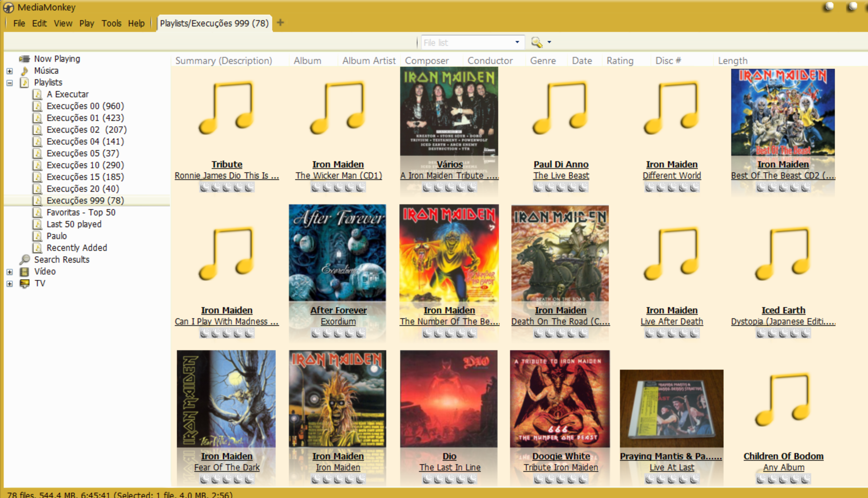Select The Number Of The Beast album cover
868x498 pixels.
click(449, 253)
